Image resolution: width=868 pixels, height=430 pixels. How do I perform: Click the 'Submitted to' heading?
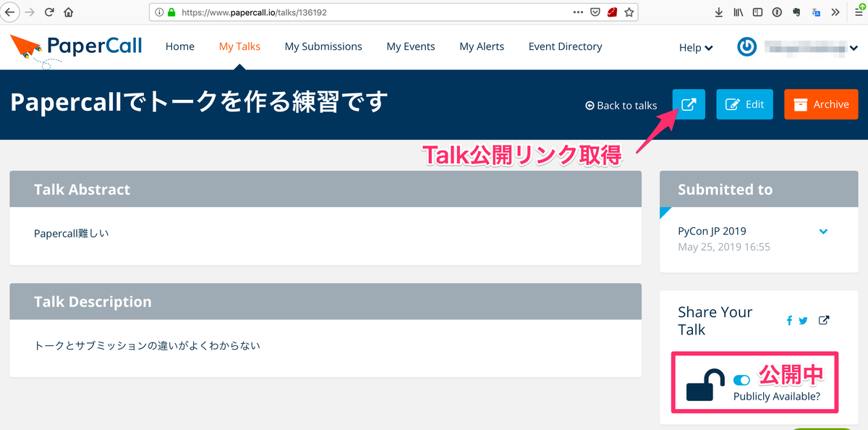725,190
